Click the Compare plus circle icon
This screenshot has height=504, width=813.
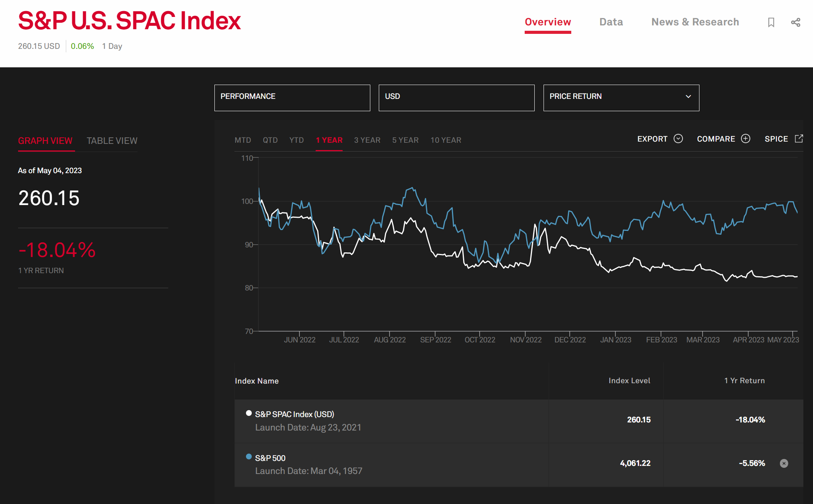tap(746, 139)
